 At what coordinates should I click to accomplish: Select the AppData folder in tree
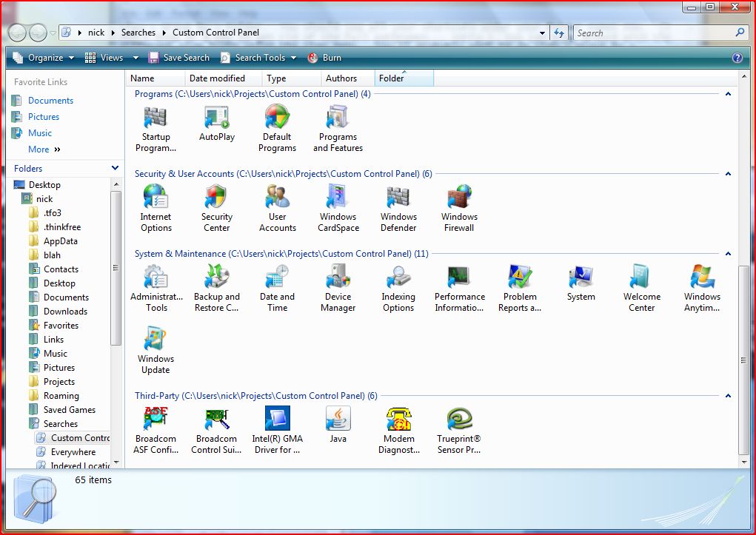(x=60, y=241)
